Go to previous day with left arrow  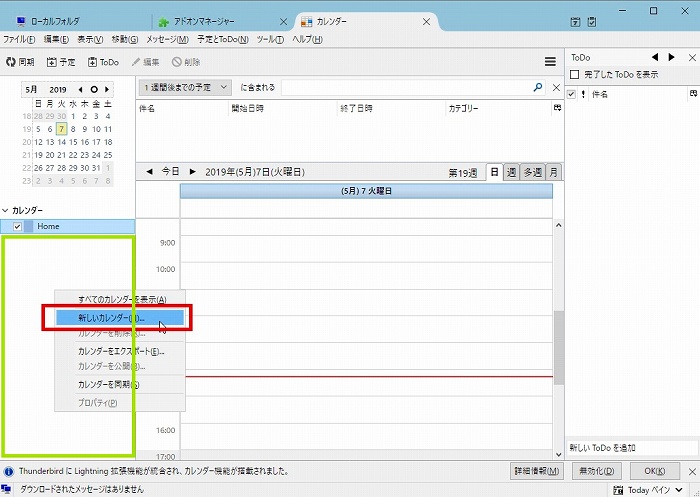click(149, 172)
